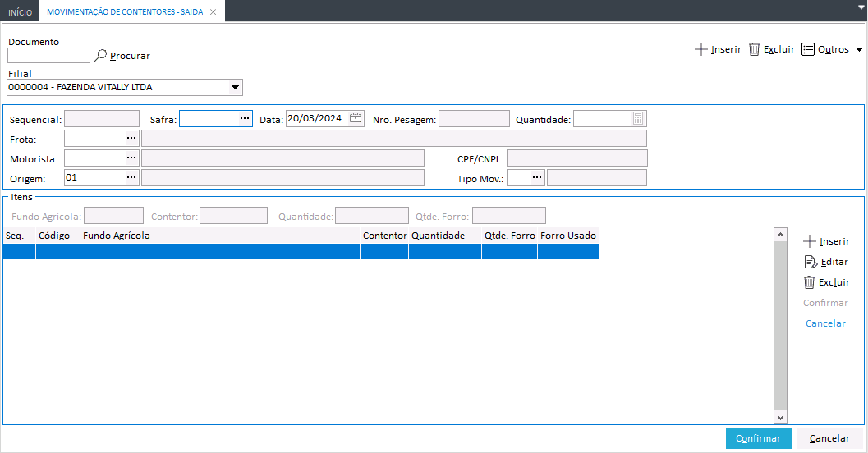868x453 pixels.
Task: Open Tipo Mov. lookup ellipsis button
Action: click(537, 177)
